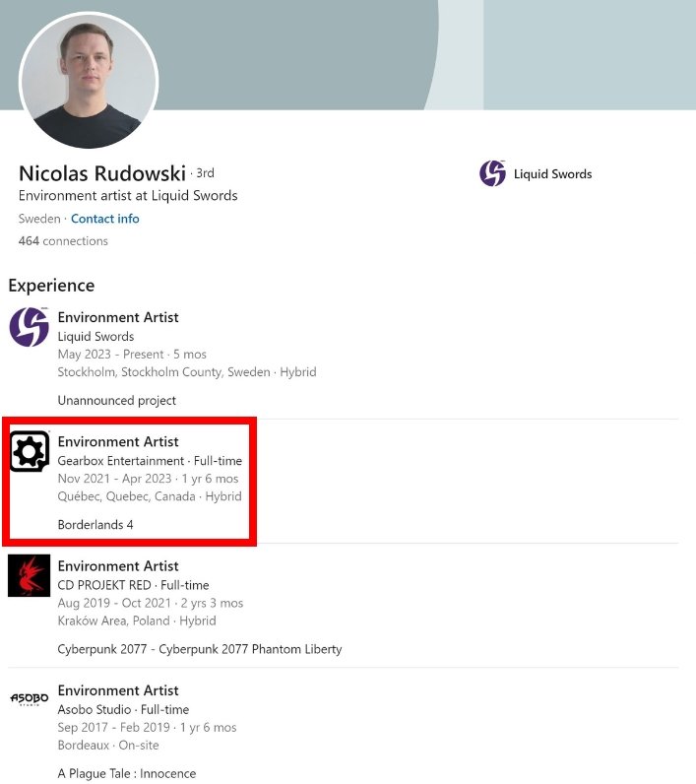Click the Cyberpunk 2077 Phantom Liberty description
Screen dimensions: 696x784
(x=200, y=649)
